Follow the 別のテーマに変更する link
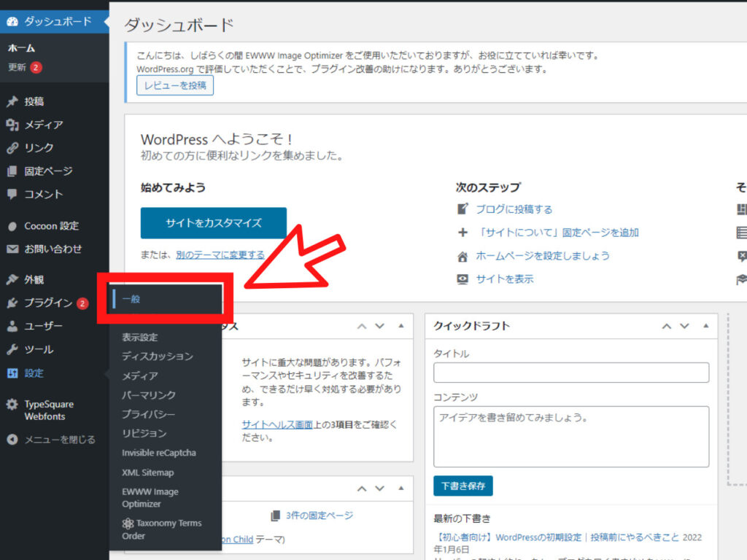Viewport: 747px width, 560px height. click(220, 254)
